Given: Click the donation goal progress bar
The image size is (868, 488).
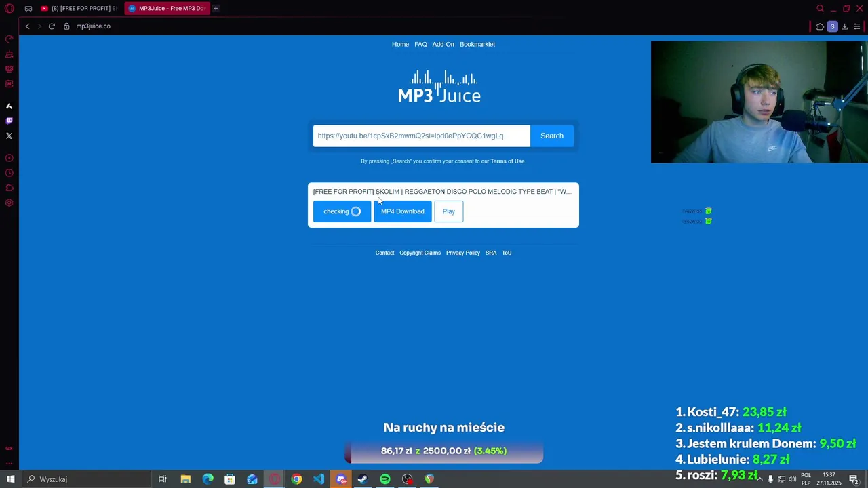Looking at the screenshot, I should coord(443,451).
